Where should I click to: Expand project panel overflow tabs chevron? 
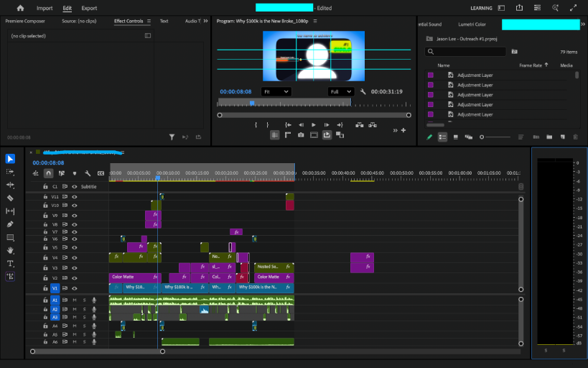coord(583,24)
